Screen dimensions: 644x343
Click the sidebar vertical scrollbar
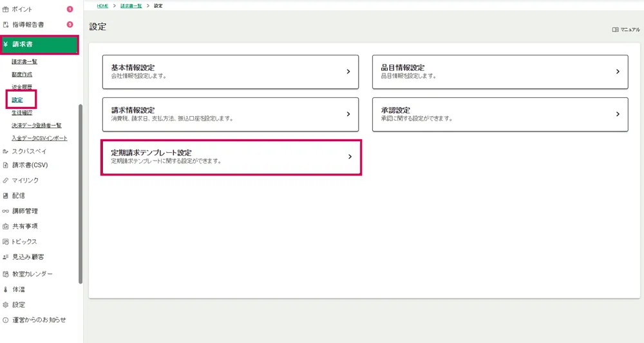pyautogui.click(x=80, y=193)
